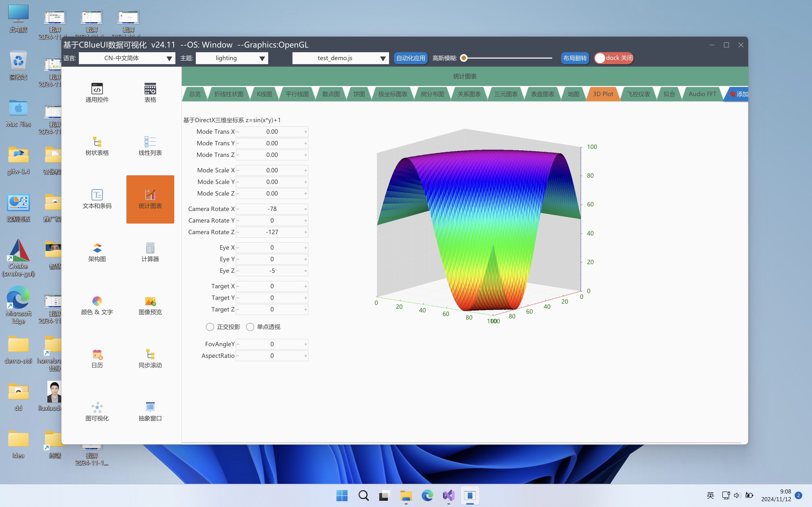This screenshot has width=812, height=507.
Task: Toggle the dock 关闭 switch
Action: [x=614, y=58]
